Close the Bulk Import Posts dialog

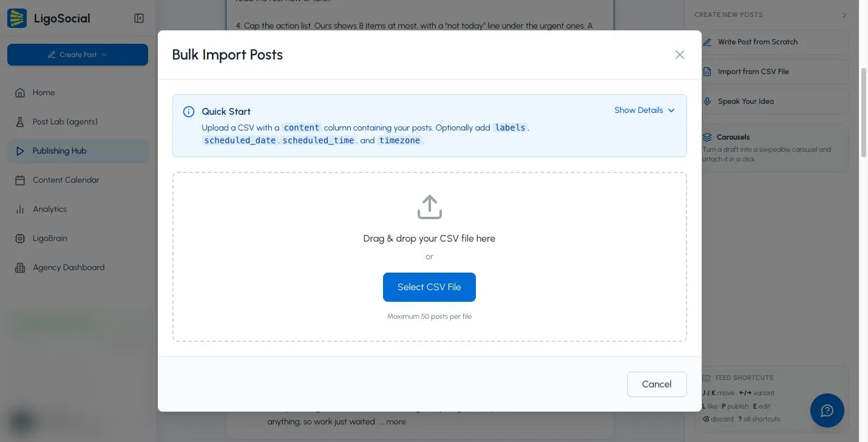click(x=680, y=55)
